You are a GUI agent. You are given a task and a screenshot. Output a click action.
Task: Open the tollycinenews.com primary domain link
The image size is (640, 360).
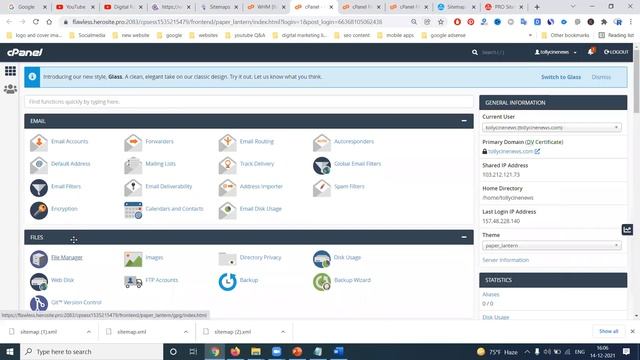tap(510, 151)
